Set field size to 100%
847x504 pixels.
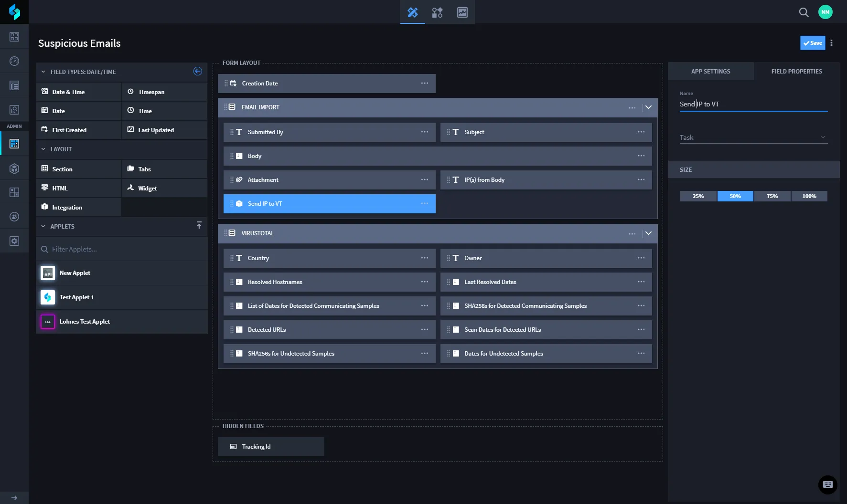[x=809, y=196]
